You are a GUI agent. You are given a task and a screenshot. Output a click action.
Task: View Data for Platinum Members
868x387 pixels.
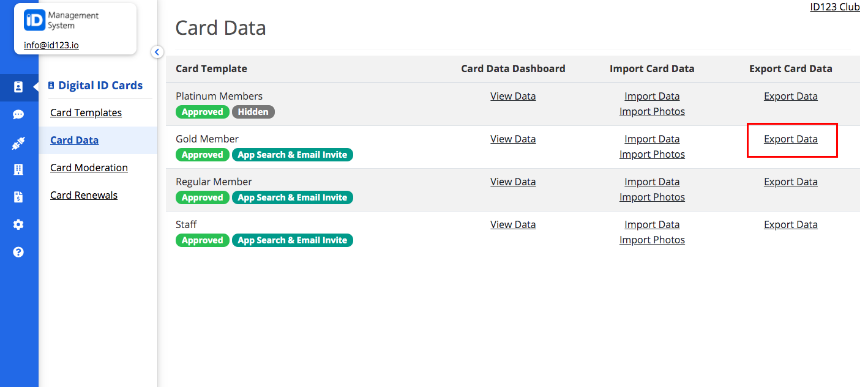(513, 96)
